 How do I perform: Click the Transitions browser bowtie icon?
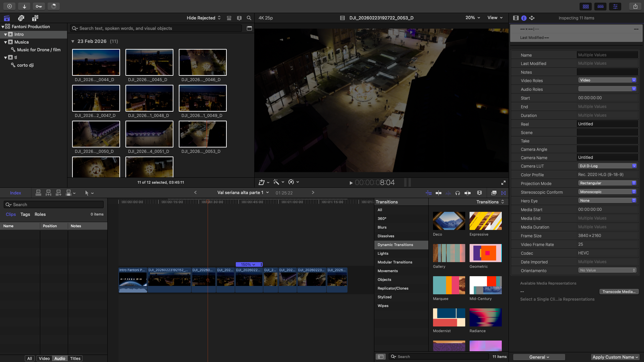click(x=503, y=193)
